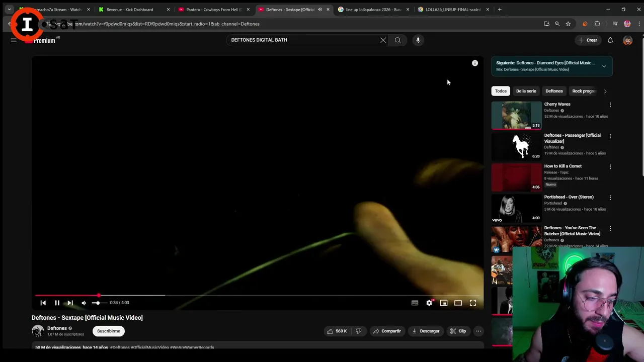Open the YouTube account avatar menu

coord(627,40)
